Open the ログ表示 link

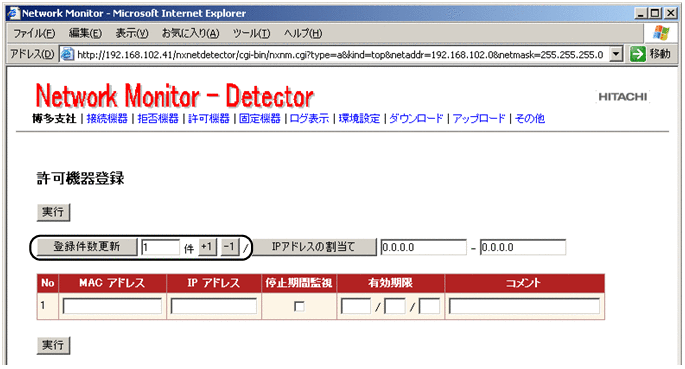tap(309, 118)
